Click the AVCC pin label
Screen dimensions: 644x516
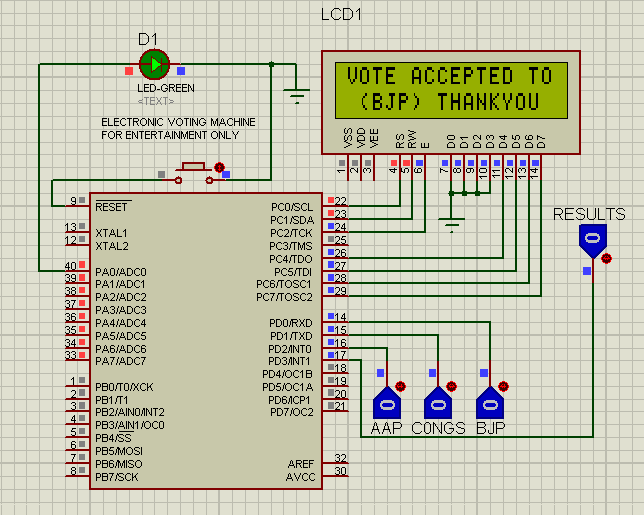301,477
